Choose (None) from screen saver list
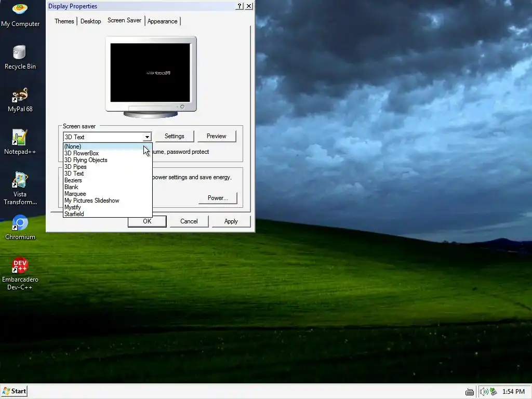 (x=107, y=147)
